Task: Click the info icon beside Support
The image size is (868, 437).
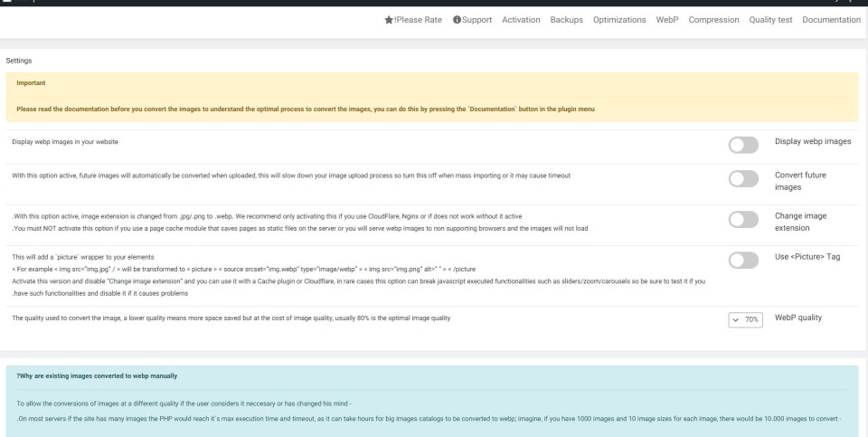Action: click(457, 20)
